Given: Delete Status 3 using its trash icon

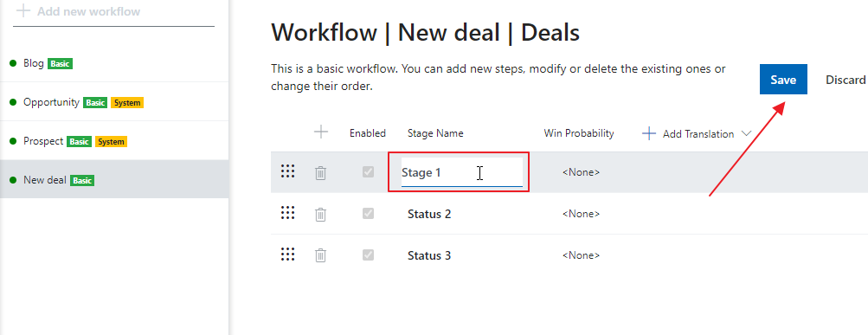Looking at the screenshot, I should coord(320,255).
